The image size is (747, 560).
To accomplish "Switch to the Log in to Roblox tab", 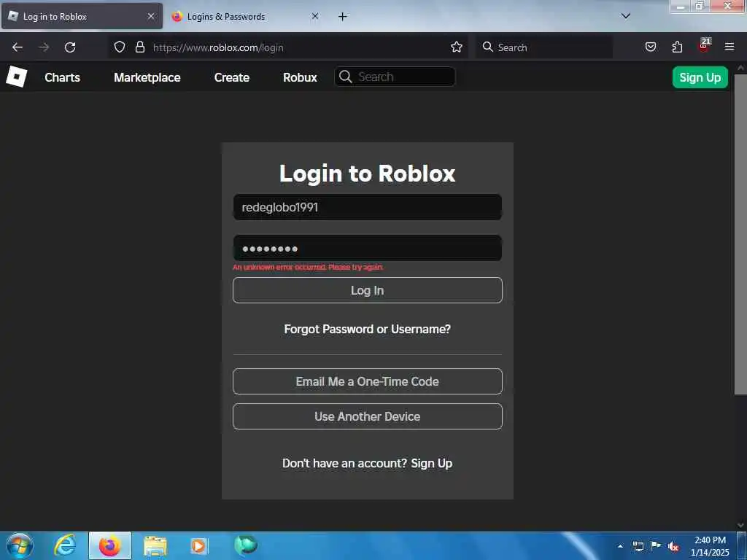I will tap(82, 16).
